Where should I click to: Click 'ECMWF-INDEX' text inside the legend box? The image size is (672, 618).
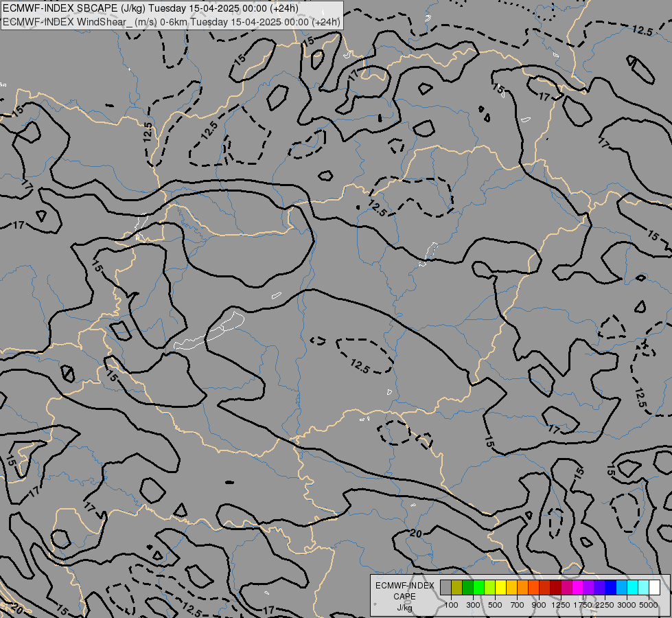coord(404,586)
